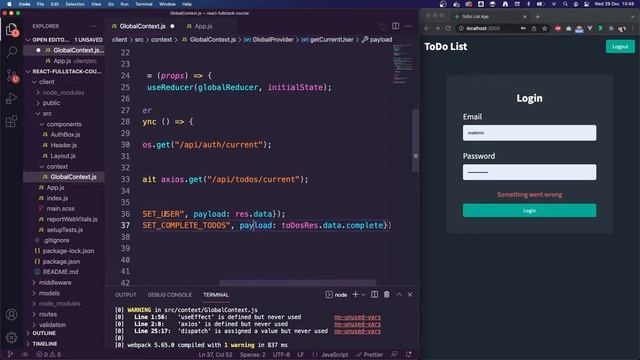
Task: Click first no-unused-vars link in terminal
Action: 357,317
